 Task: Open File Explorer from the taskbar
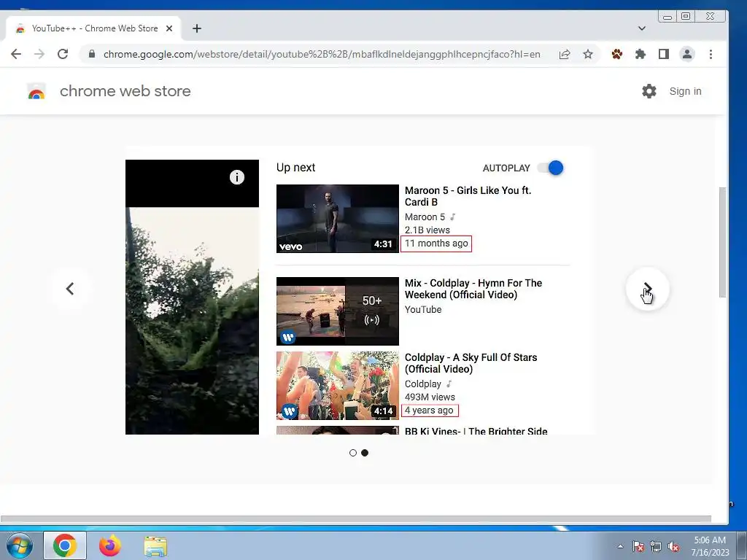click(x=155, y=546)
